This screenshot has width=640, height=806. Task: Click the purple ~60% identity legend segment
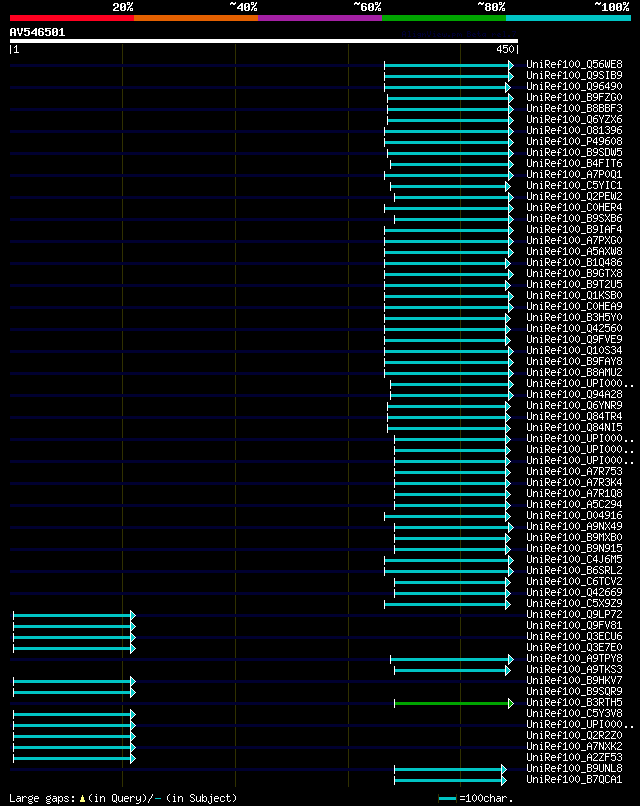(x=320, y=18)
